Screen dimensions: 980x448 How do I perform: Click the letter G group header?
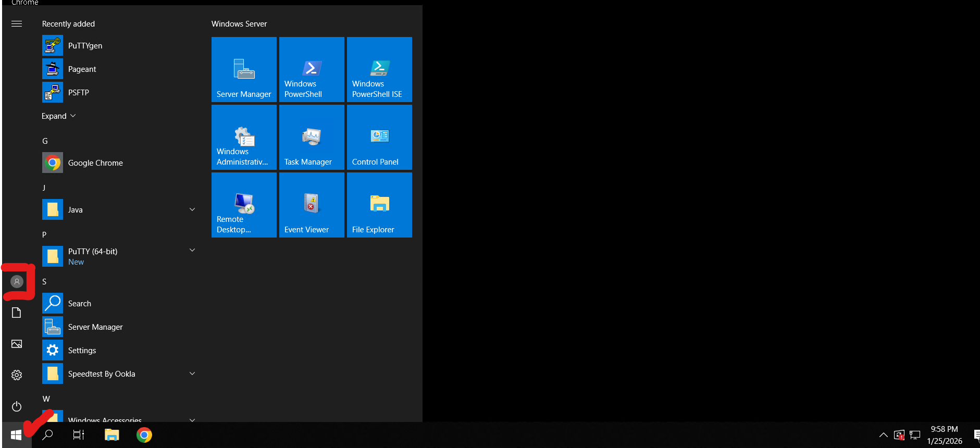coord(45,141)
